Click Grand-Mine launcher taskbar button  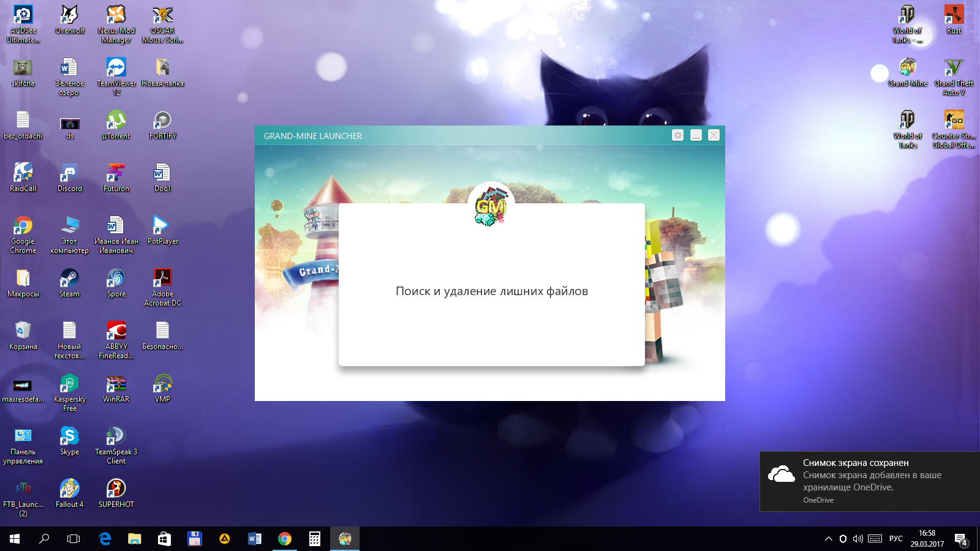coord(345,539)
